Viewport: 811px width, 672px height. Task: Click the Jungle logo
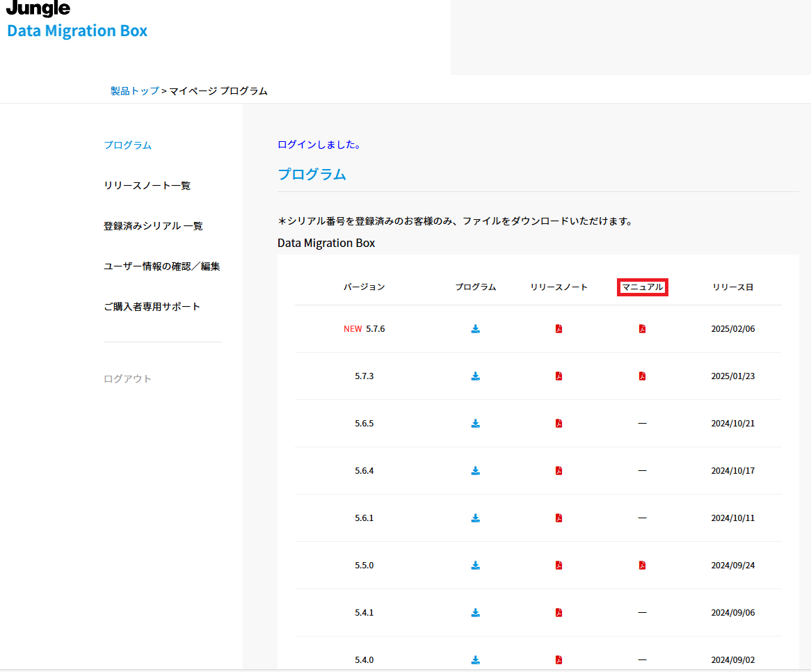[x=38, y=8]
